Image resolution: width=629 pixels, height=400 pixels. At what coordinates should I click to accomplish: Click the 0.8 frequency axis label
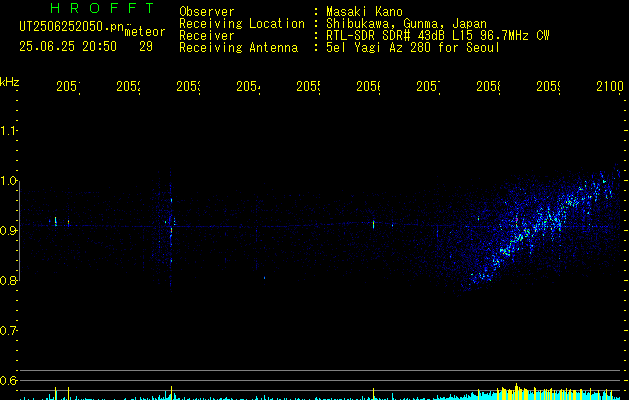tap(8, 280)
